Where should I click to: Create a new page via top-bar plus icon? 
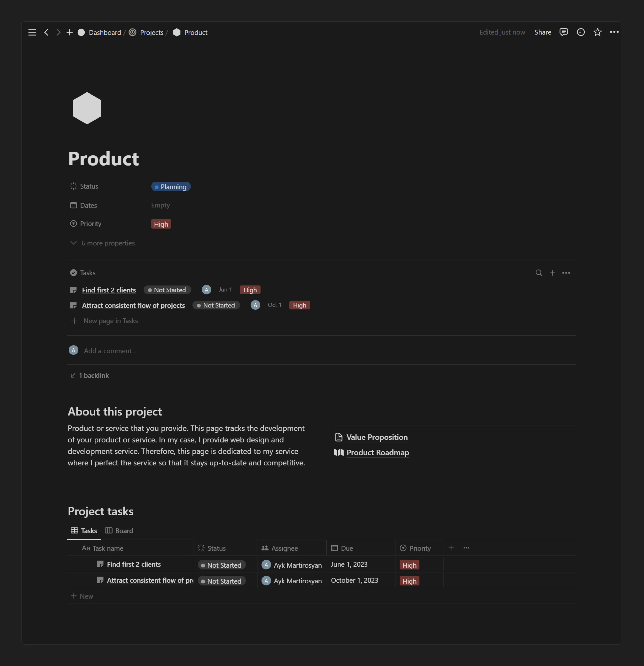[70, 32]
